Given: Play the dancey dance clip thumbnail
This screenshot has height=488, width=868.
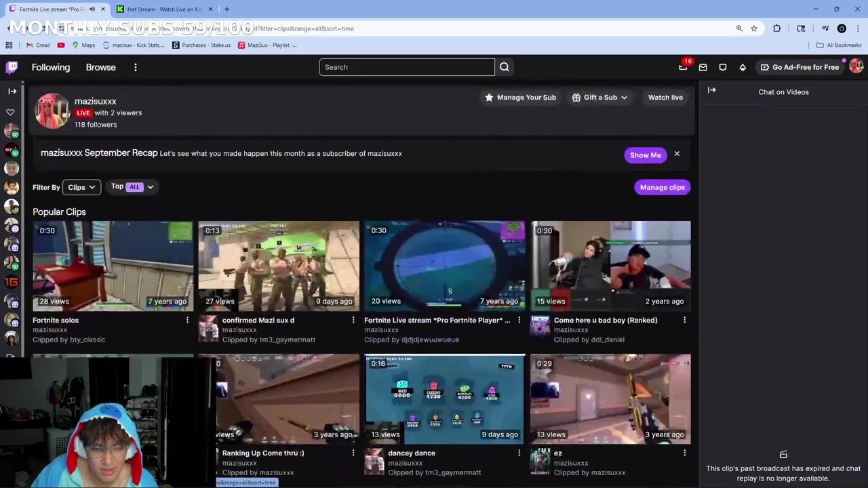Looking at the screenshot, I should pyautogui.click(x=445, y=399).
